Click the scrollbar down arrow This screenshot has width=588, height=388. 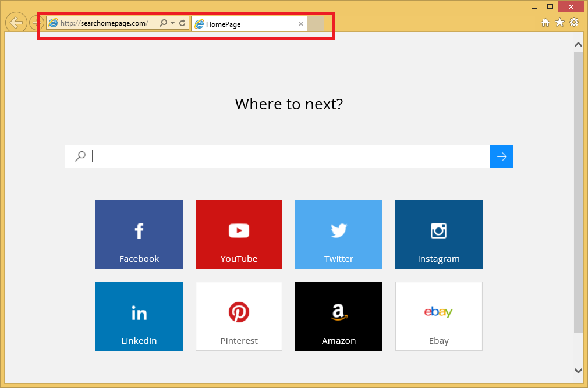[x=578, y=371]
